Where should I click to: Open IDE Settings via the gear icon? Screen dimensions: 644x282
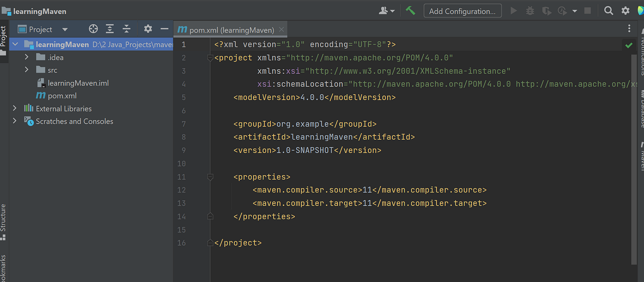(x=625, y=11)
